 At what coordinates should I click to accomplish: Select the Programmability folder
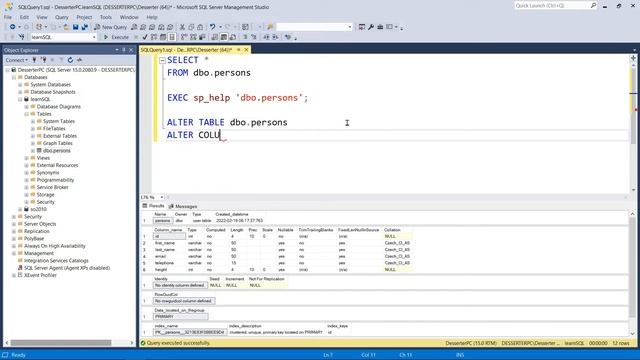tap(55, 180)
